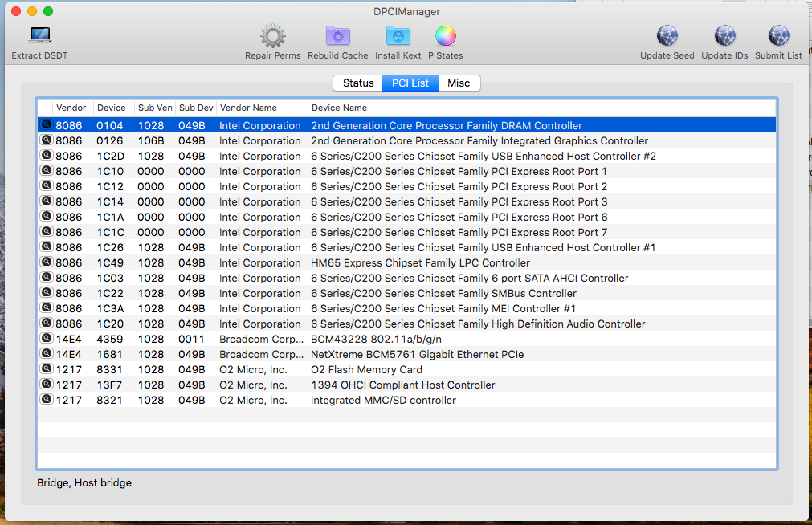The image size is (812, 525).
Task: Select the Integrated Graphics Controller row
Action: click(479, 140)
